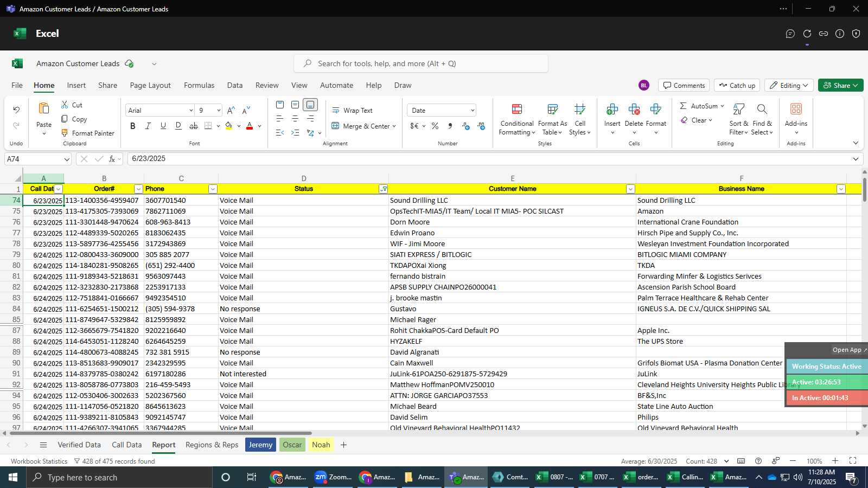The width and height of the screenshot is (868, 488).
Task: Click Merge & Center button
Action: coord(360,126)
